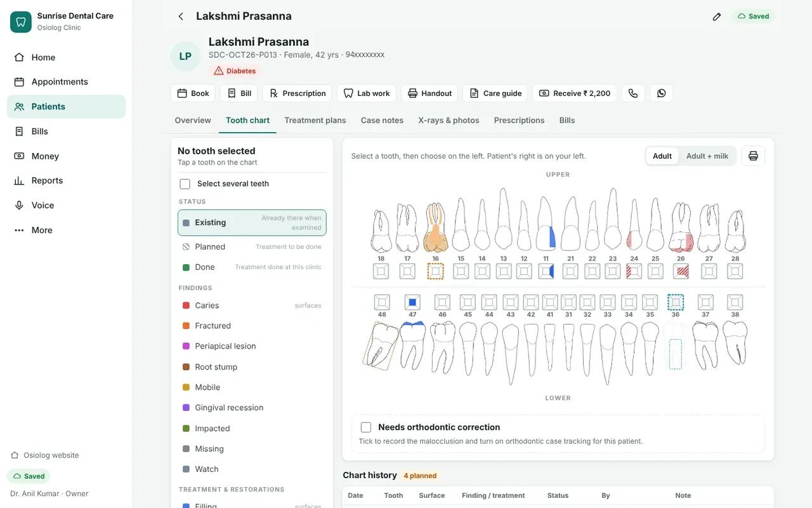Viewport: 812px width, 508px height.
Task: Click the Book button
Action: [x=193, y=93]
